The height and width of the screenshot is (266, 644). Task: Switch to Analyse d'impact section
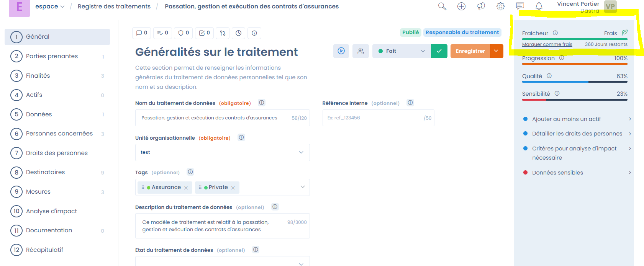point(51,211)
